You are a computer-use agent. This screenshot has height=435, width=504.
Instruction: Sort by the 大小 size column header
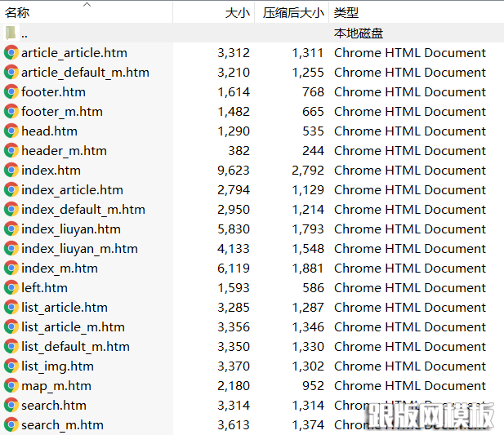click(x=237, y=13)
